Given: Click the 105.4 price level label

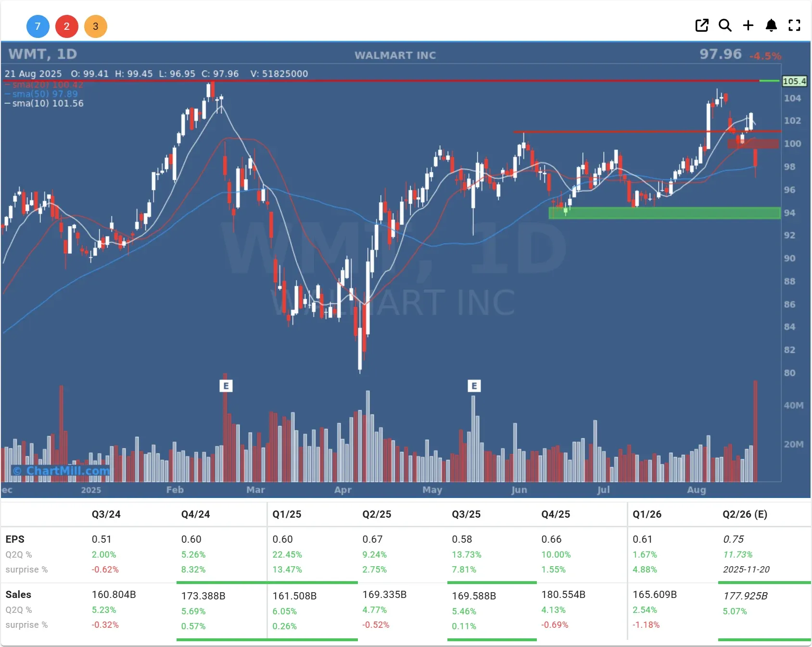Looking at the screenshot, I should pyautogui.click(x=794, y=81).
